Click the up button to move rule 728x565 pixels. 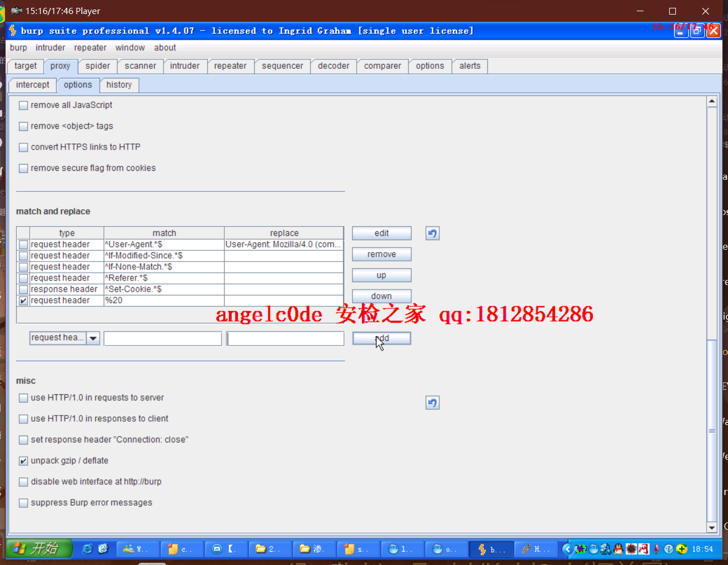click(x=381, y=275)
